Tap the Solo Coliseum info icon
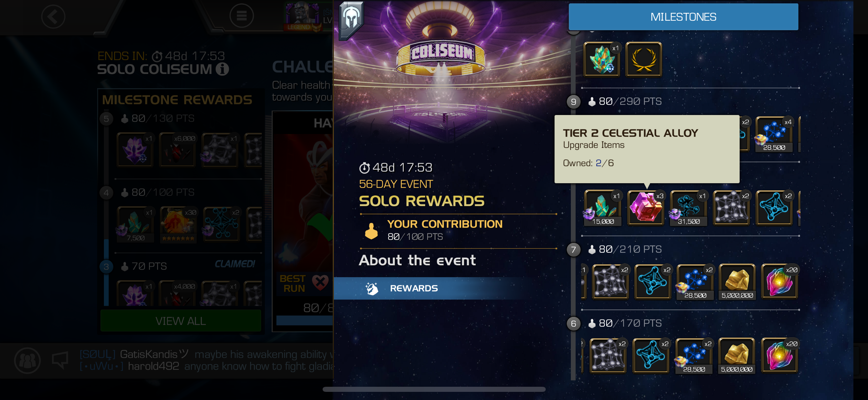 point(222,69)
